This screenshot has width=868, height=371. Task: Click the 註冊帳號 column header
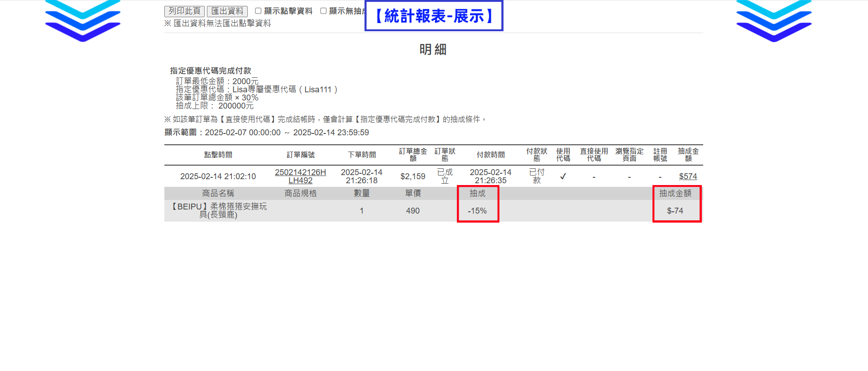click(x=660, y=155)
